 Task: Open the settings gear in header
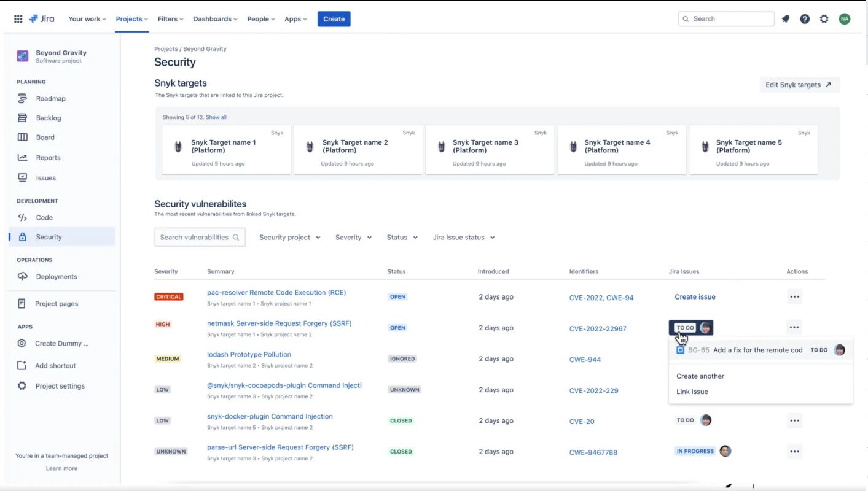[x=824, y=19]
